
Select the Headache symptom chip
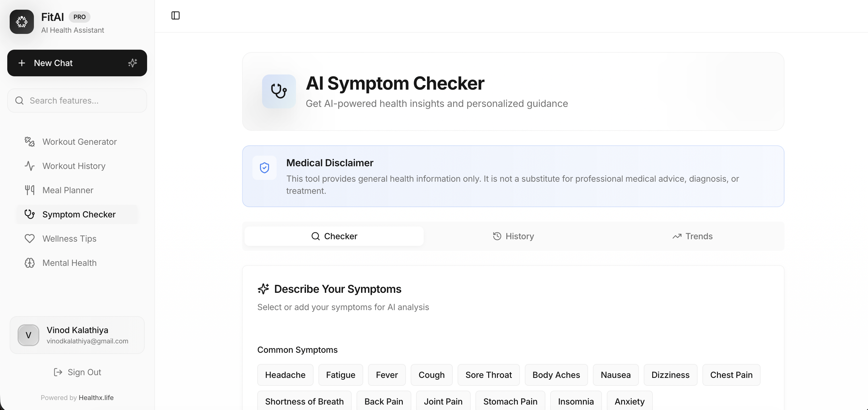(x=285, y=375)
